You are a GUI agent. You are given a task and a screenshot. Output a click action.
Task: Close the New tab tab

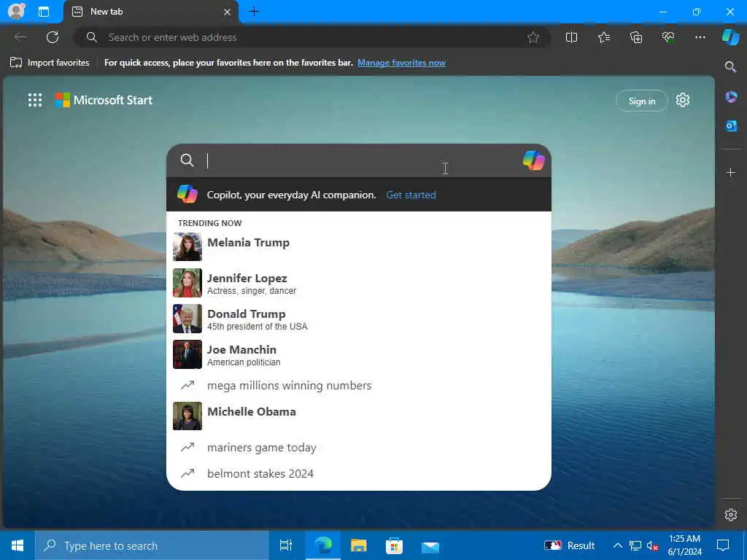pyautogui.click(x=228, y=12)
